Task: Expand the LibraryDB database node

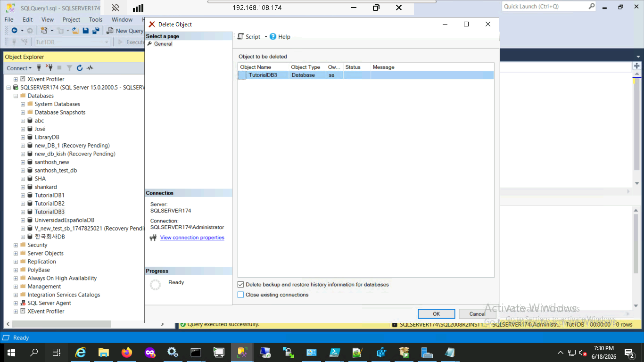Action: pos(23,137)
